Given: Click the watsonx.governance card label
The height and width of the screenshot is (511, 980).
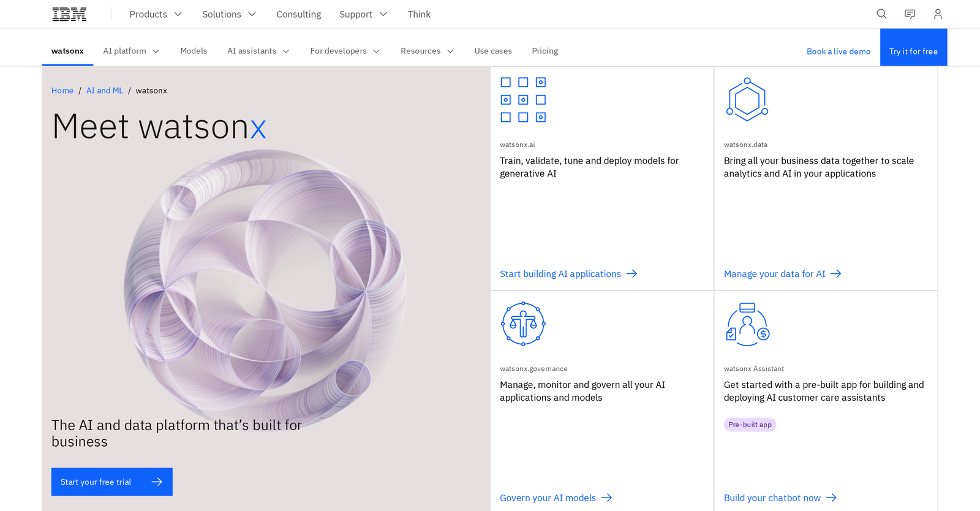Looking at the screenshot, I should tap(533, 369).
